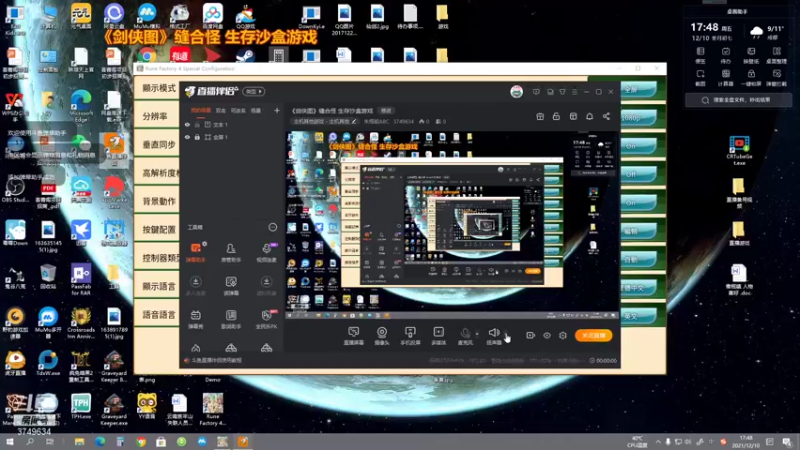
Task: Toggle preview with the eye icon
Action: [546, 335]
